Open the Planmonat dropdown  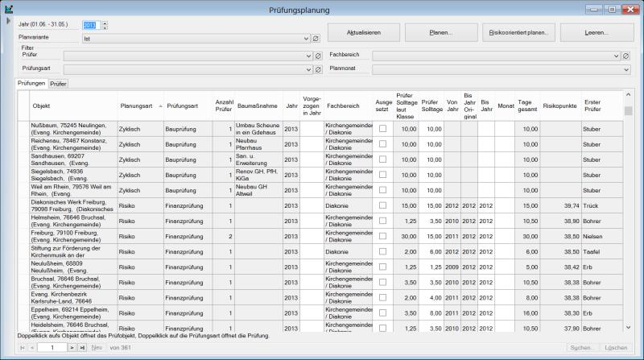(x=626, y=70)
